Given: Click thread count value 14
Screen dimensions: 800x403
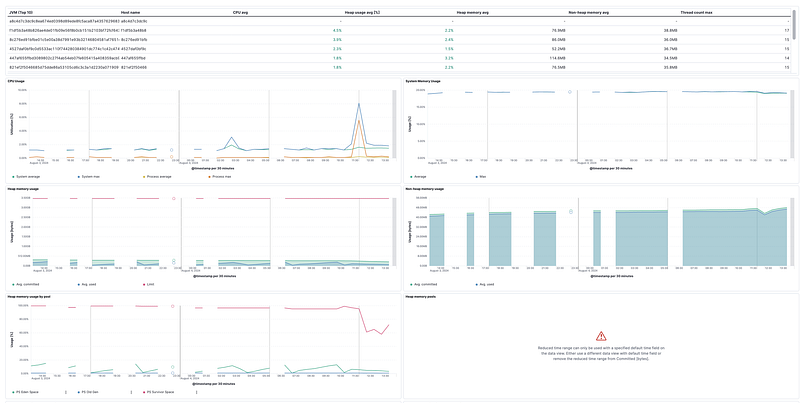Looking at the screenshot, I should coord(787,58).
